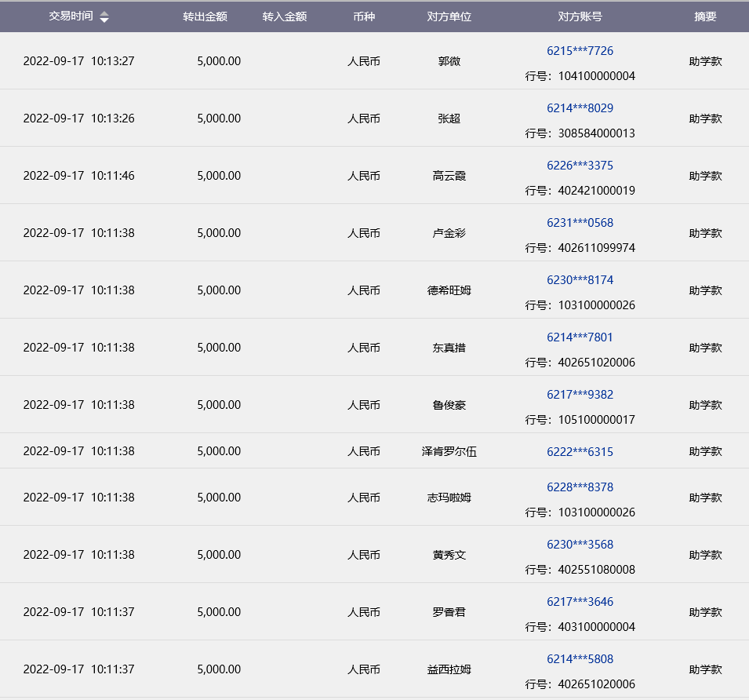Select the row for payee 郭微

(x=449, y=61)
